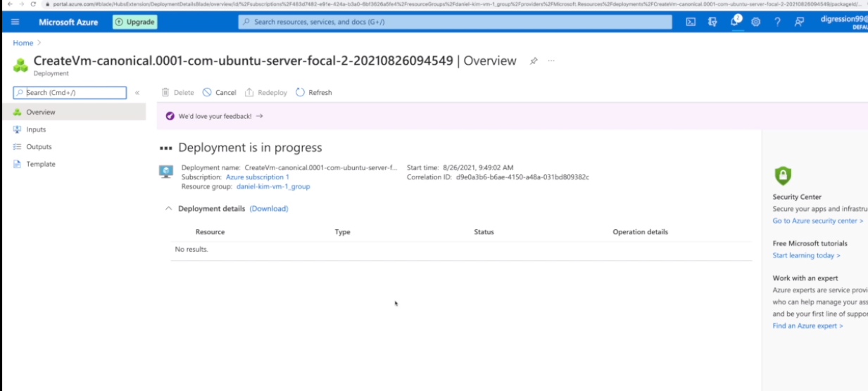
Task: Collapse the Deployment details section
Action: point(168,209)
